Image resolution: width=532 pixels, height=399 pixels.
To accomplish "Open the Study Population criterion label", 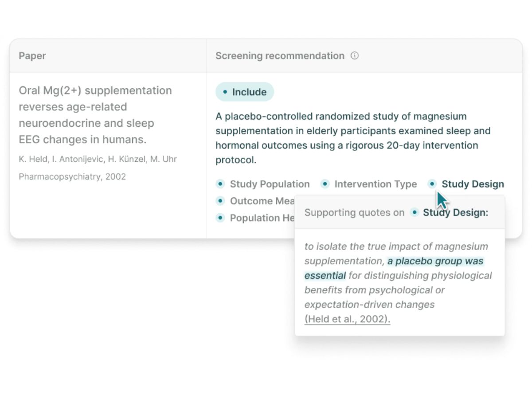I will tap(270, 184).
